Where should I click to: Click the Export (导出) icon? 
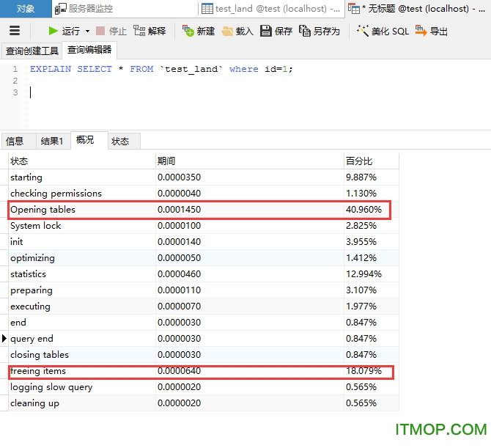point(421,31)
